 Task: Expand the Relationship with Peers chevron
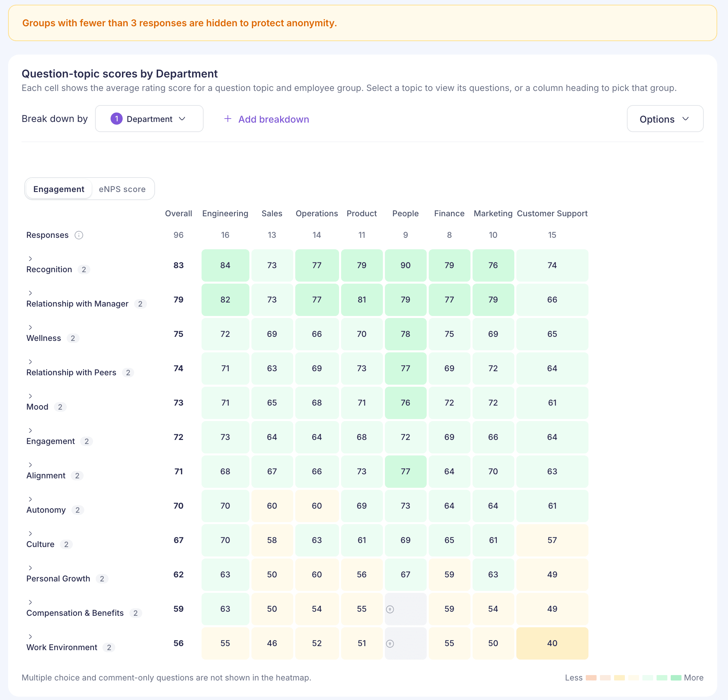(30, 362)
